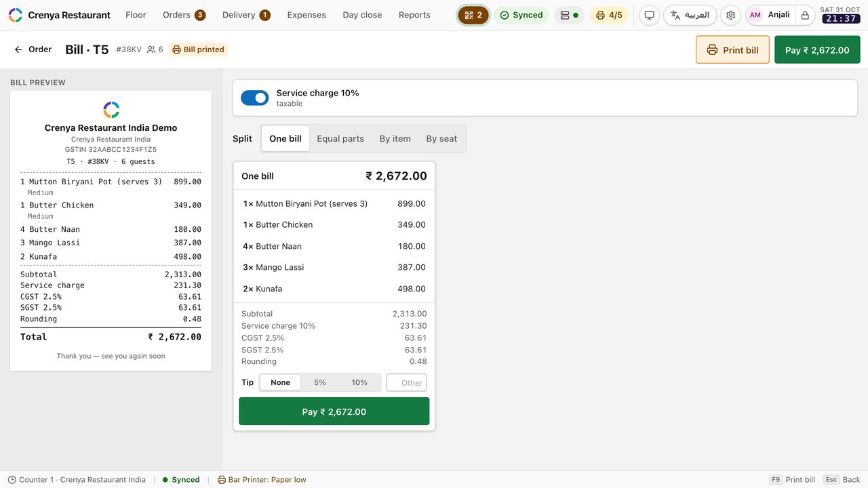Click the restaurant logo on the bill preview

point(111,110)
